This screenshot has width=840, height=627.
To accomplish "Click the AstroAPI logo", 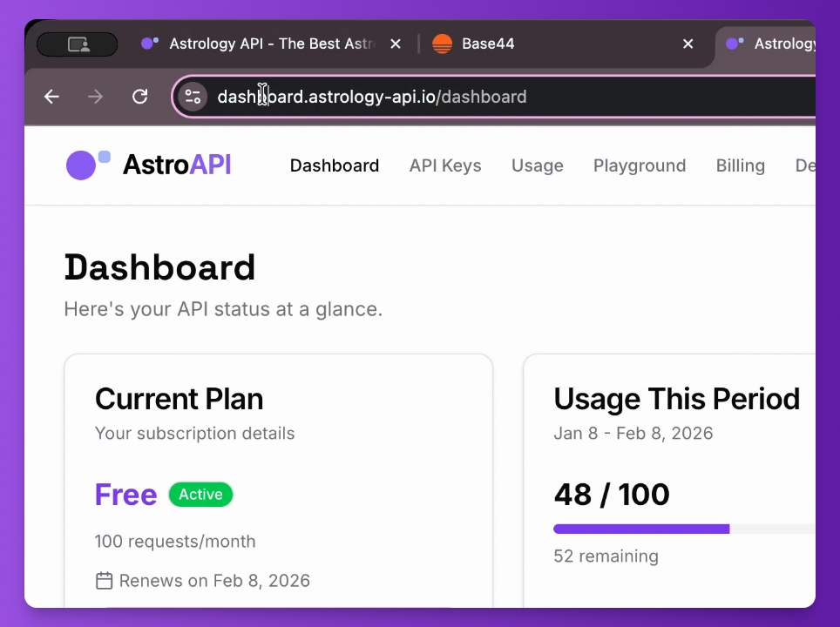I will [148, 165].
